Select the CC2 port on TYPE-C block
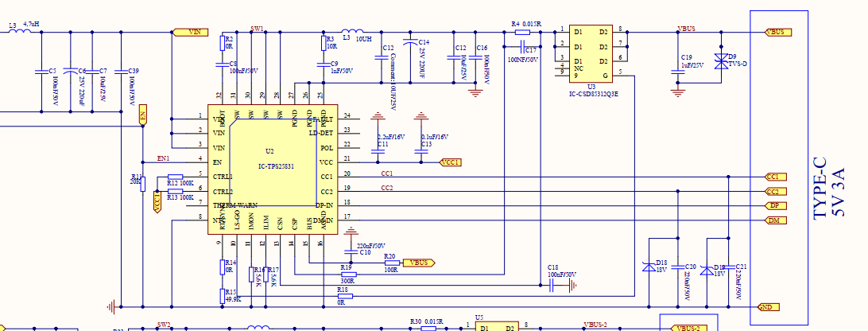Viewport: 868px width, 331px height. [x=774, y=191]
